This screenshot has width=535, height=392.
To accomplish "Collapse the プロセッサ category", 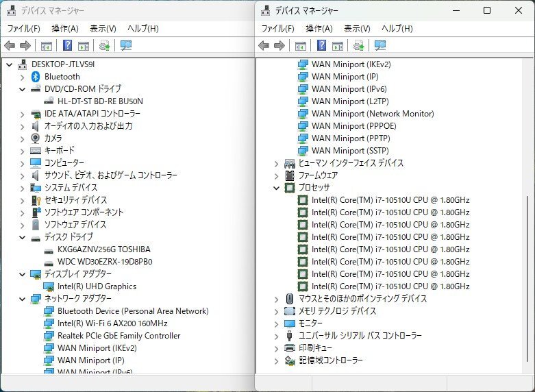I will click(277, 188).
